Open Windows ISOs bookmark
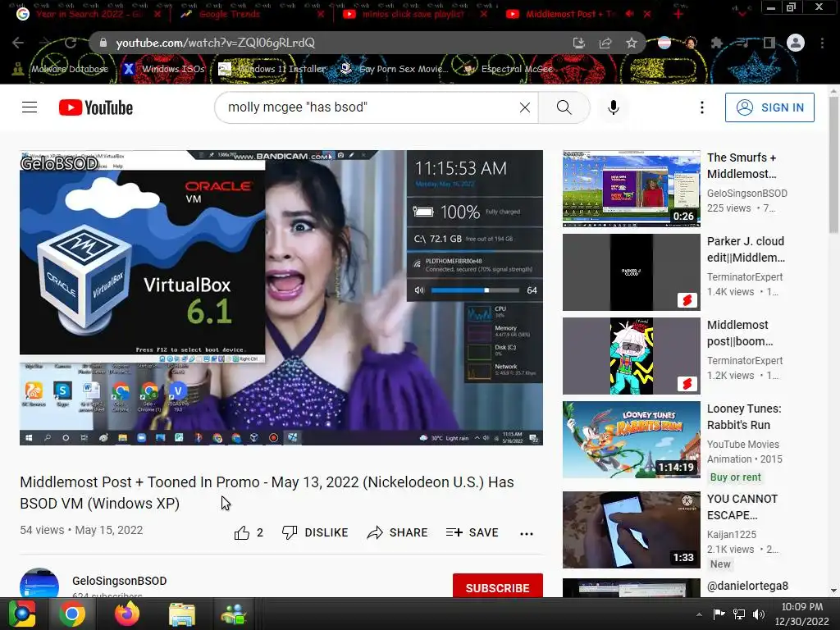This screenshot has height=630, width=840. [163, 69]
